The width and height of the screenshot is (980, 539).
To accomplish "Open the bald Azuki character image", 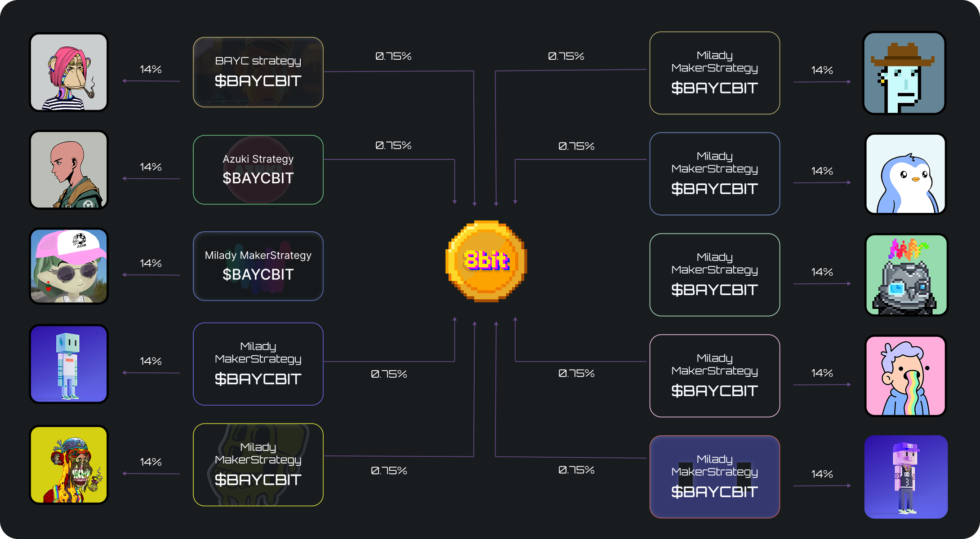I will pos(69,170).
